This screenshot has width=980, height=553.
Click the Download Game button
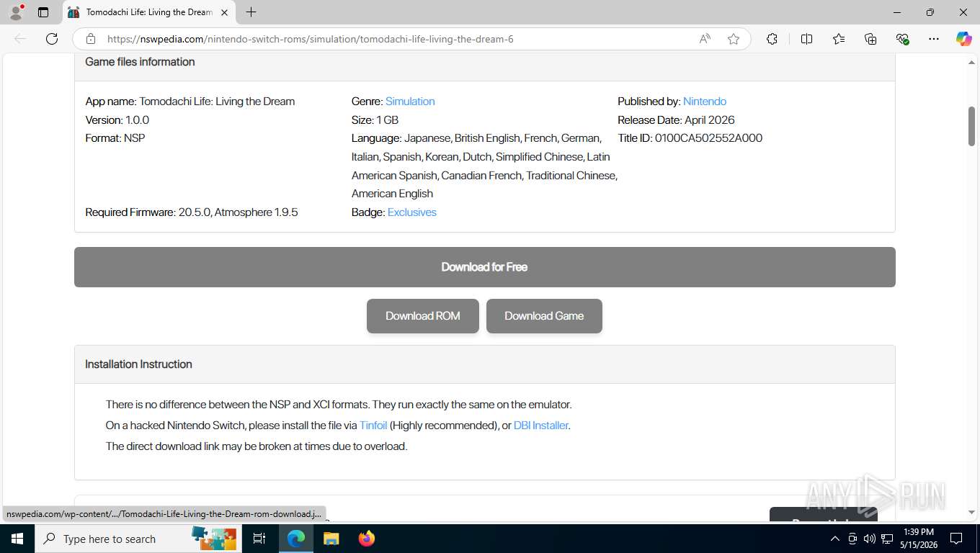click(x=544, y=316)
